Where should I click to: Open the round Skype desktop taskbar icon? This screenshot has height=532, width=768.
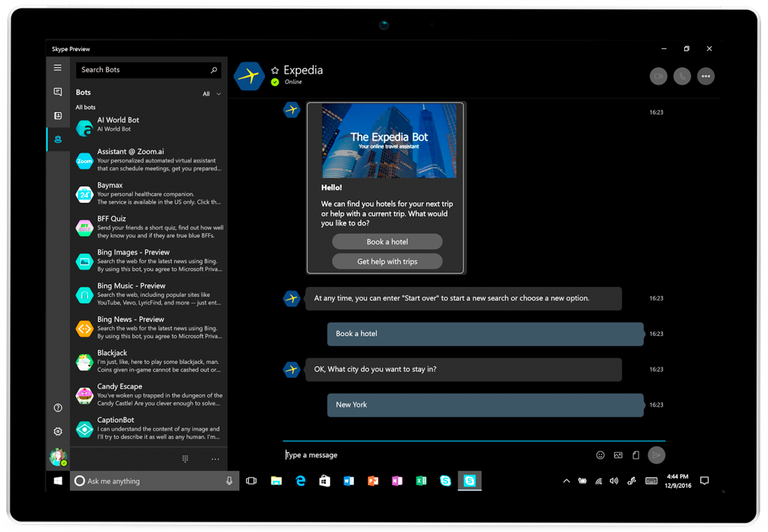[x=445, y=481]
